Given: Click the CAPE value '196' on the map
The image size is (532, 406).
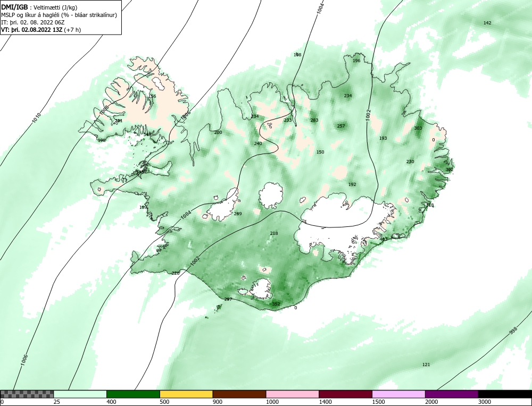Looking at the screenshot, I should tap(356, 61).
